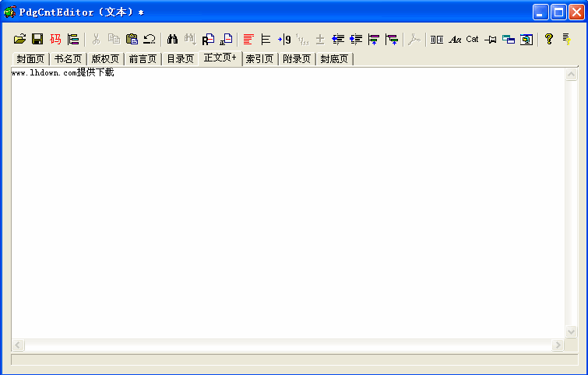Maximize the PdgCntEditor window
Viewport: 588px width, 375px height.
558,12
